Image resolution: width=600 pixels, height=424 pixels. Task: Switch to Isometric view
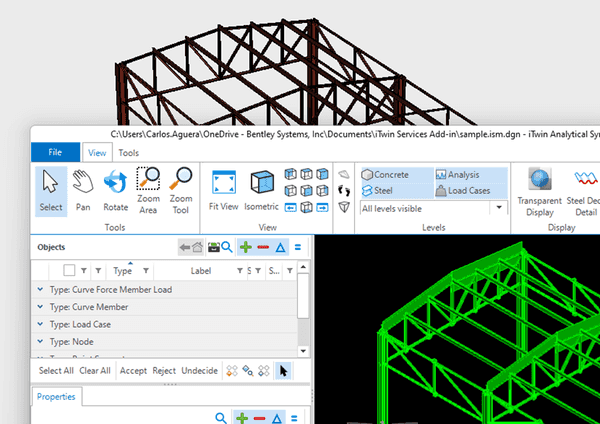click(x=261, y=190)
